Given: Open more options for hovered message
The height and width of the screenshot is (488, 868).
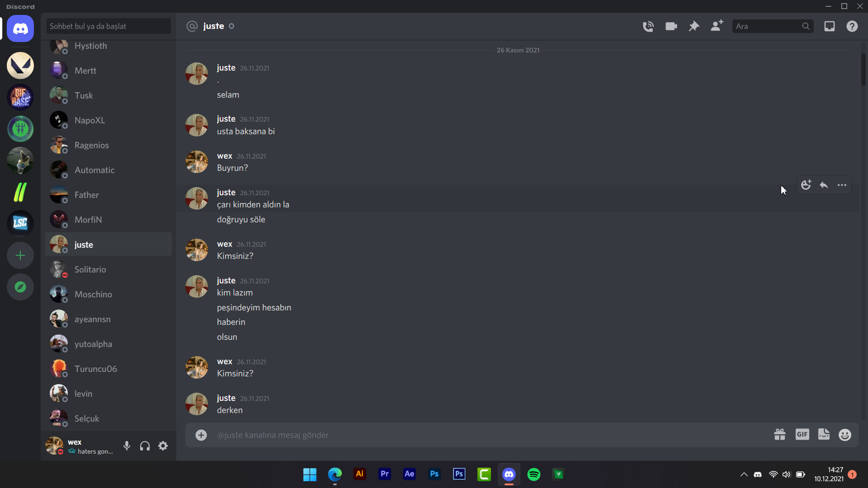Looking at the screenshot, I should coord(842,185).
